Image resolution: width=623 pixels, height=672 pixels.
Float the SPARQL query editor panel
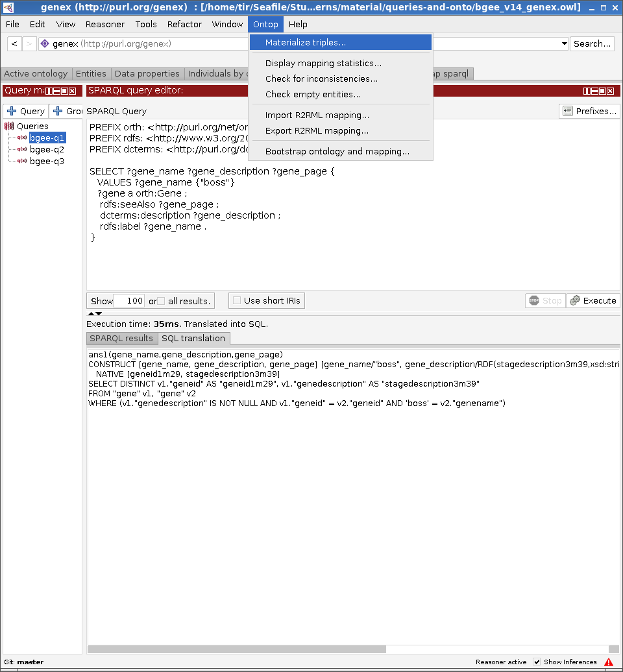602,91
